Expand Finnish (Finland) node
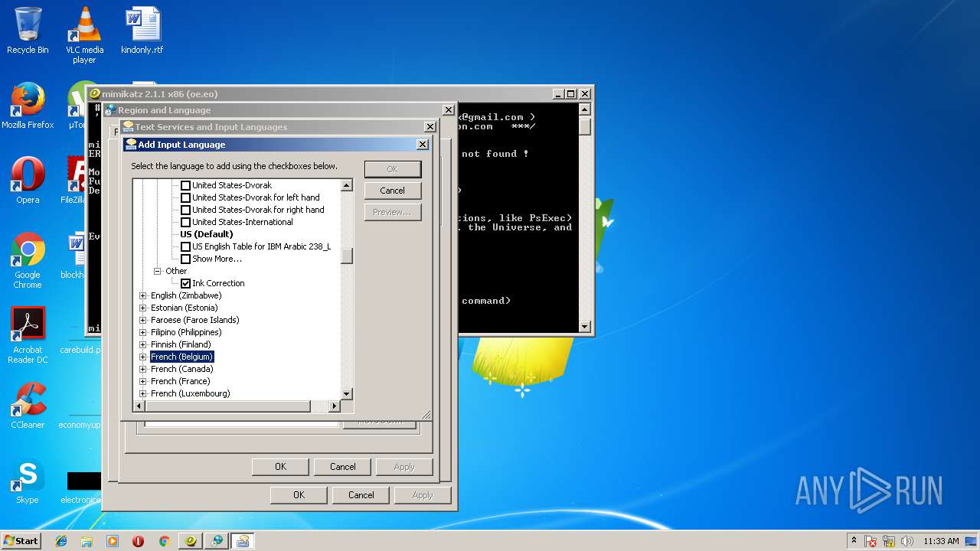 [143, 344]
